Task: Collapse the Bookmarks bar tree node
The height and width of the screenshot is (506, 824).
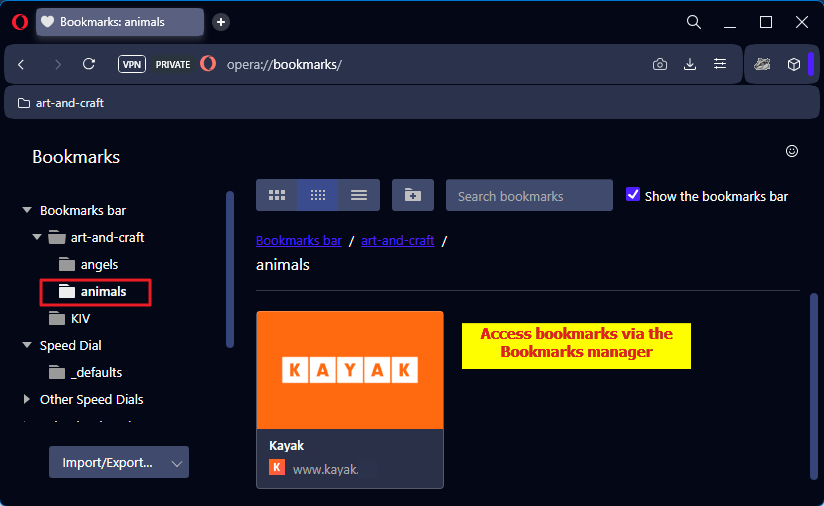Action: [x=27, y=210]
